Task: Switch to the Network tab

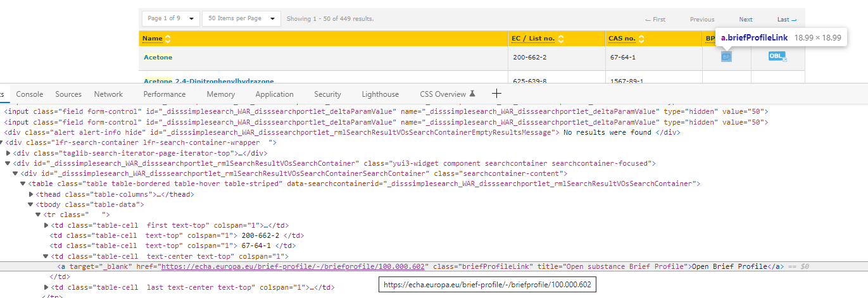Action: [x=108, y=94]
